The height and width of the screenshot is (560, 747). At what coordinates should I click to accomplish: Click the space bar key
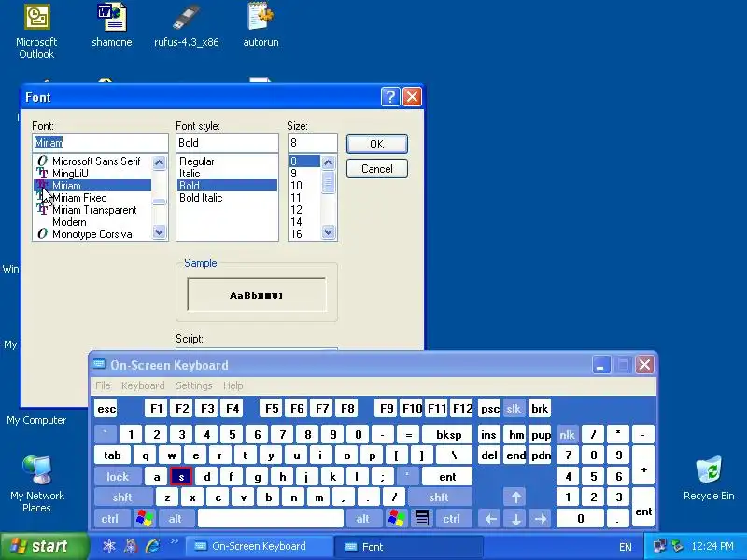[270, 518]
